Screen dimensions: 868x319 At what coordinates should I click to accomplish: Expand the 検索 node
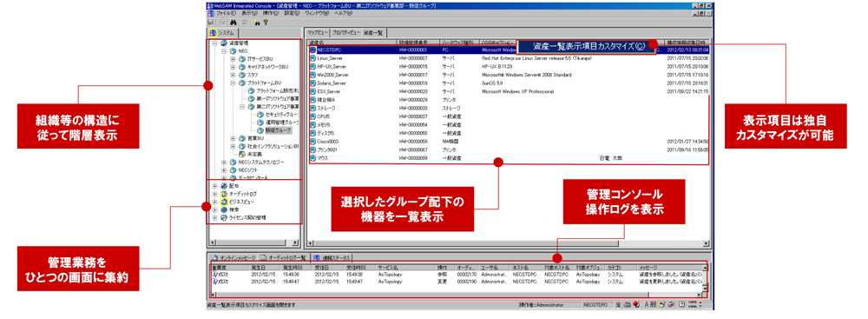click(214, 209)
